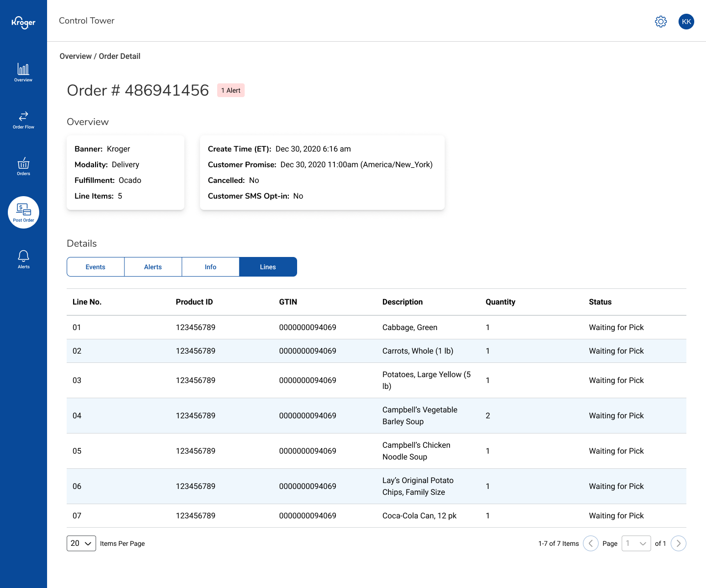Click the GTIN value on line 05

pyautogui.click(x=307, y=451)
